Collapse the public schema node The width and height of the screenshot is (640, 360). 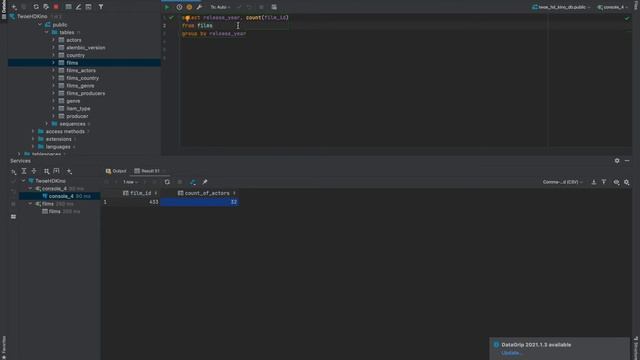[40, 25]
